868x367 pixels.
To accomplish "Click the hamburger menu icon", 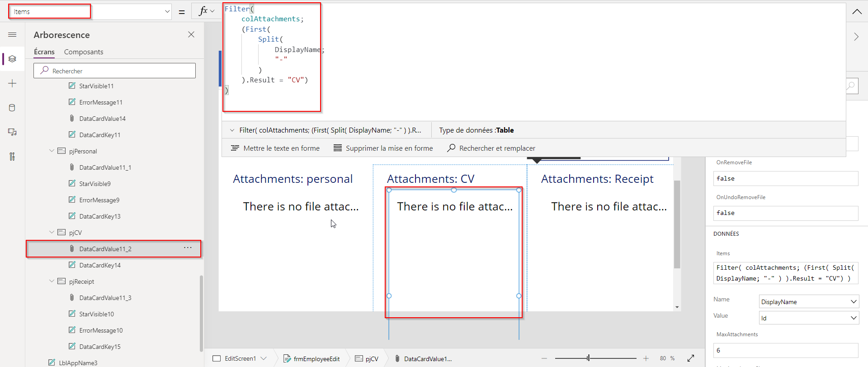I will (x=12, y=35).
